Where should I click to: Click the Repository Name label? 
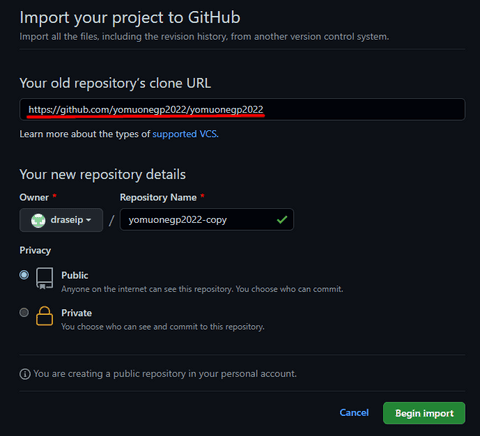[158, 197]
